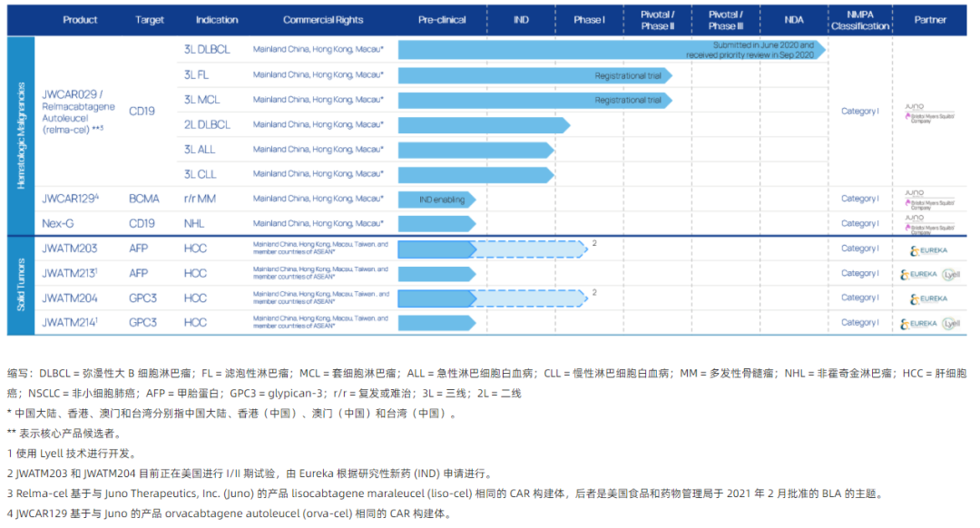980x528 pixels.
Task: Click the IND enabling arrow for JWCAR129
Action: [x=436, y=200]
